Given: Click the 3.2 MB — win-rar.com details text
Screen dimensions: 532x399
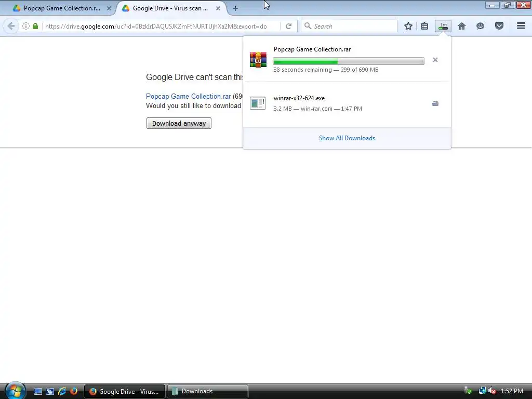Looking at the screenshot, I should 317,109.
